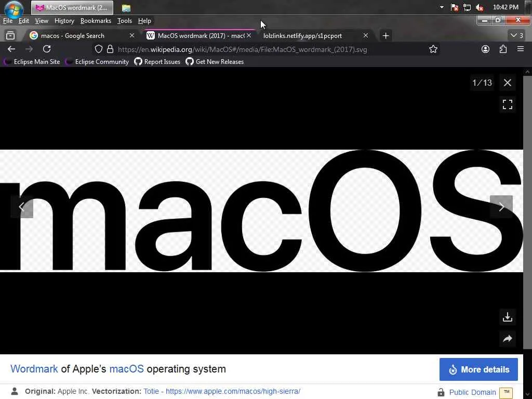Click the muted volume tray icon
The height and width of the screenshot is (399, 532).
click(480, 7)
